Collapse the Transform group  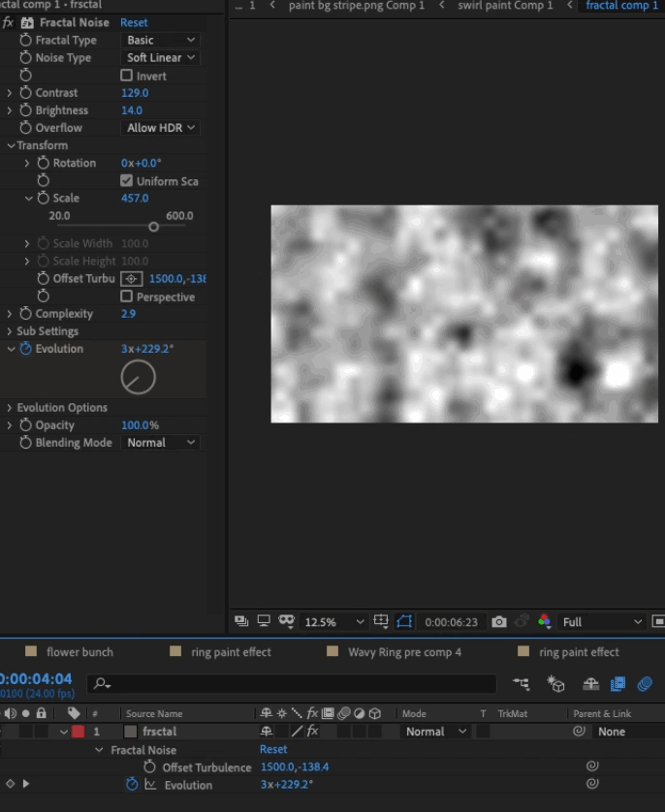click(11, 145)
